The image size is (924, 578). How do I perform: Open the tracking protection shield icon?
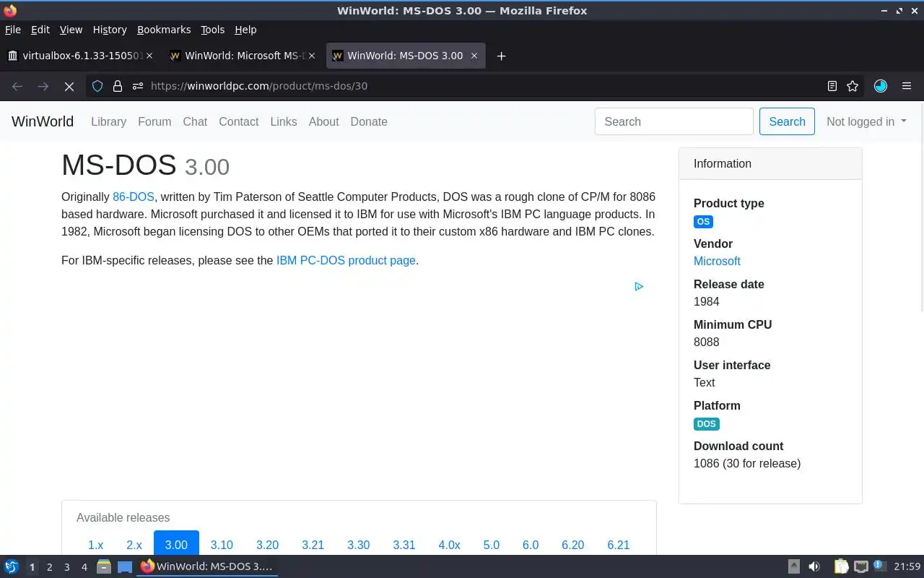(97, 86)
